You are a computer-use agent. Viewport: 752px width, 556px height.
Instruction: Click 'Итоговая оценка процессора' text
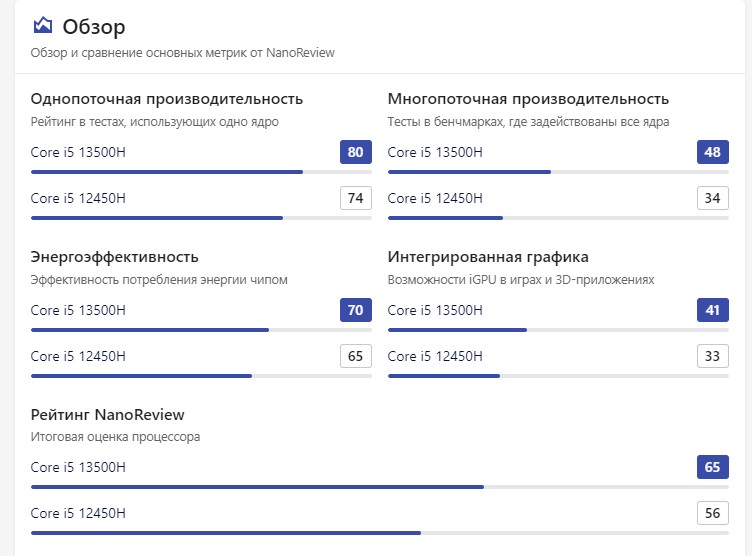(x=115, y=437)
